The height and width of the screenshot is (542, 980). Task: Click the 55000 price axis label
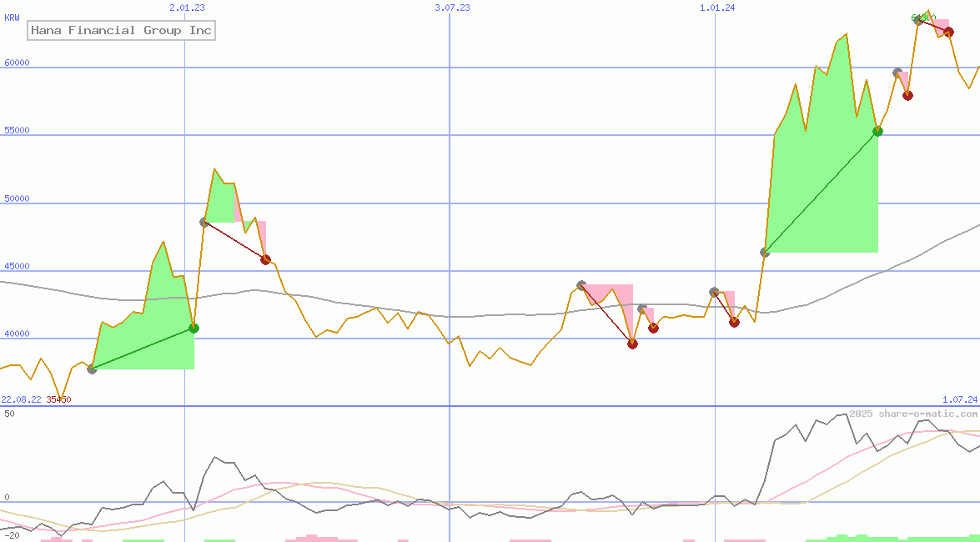[16, 131]
